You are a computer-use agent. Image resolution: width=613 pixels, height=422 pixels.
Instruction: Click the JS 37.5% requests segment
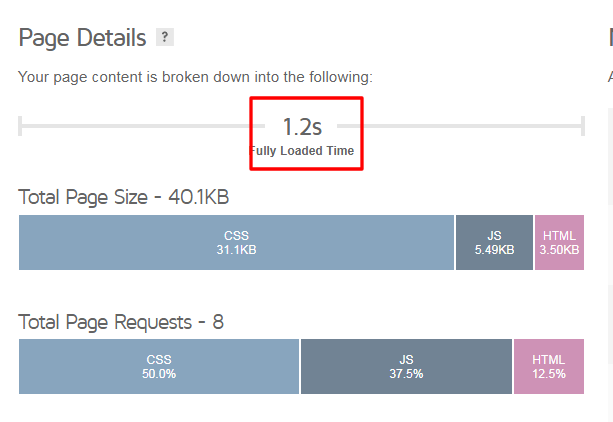tap(406, 366)
